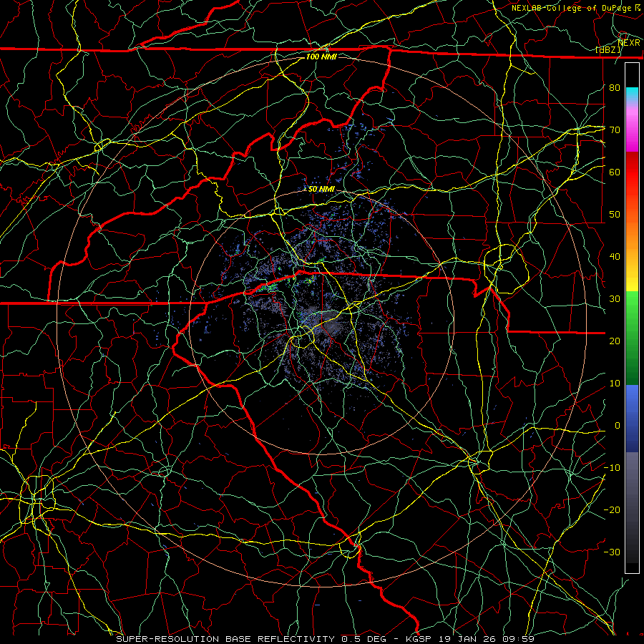Select the 70 value on dBZ scale
Viewport: 644px width, 644px height.
point(615,130)
